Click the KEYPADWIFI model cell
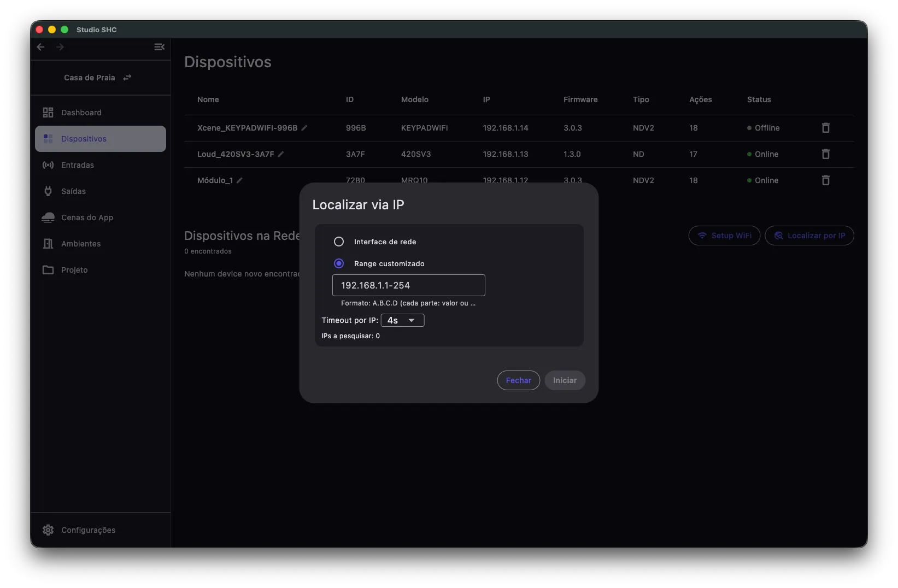898x588 pixels. point(425,128)
